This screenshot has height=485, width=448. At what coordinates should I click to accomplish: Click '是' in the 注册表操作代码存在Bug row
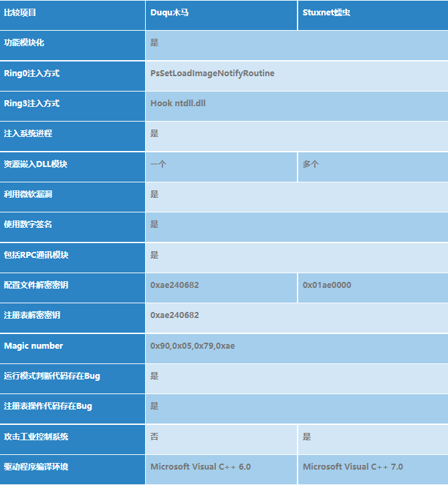(x=154, y=406)
